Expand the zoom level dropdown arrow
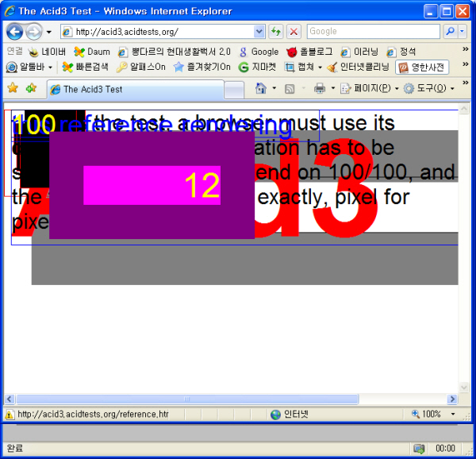The width and height of the screenshot is (476, 459). pos(453,414)
